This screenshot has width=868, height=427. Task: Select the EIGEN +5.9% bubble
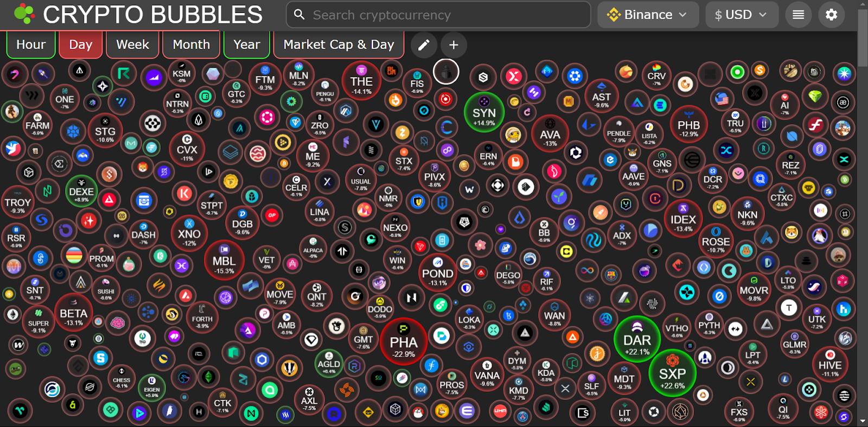152,388
